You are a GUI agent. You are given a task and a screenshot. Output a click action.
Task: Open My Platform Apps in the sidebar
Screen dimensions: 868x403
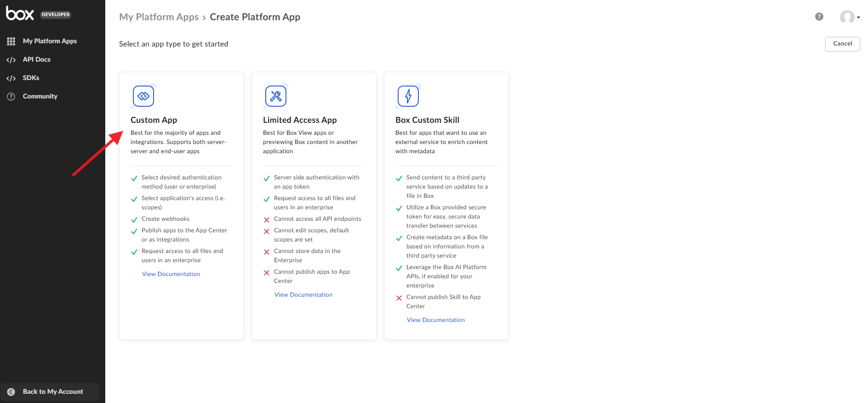click(x=50, y=41)
